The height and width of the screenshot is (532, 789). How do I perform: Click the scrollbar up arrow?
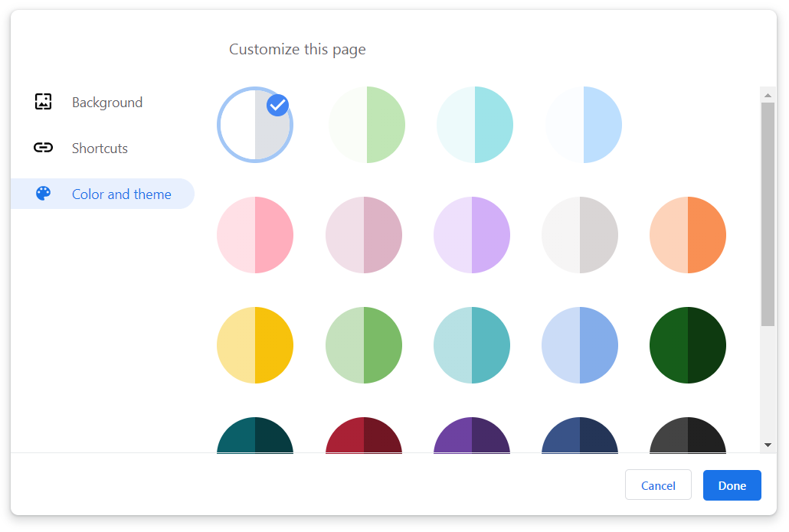768,95
